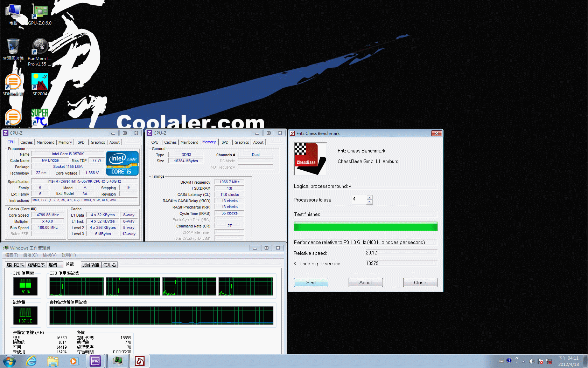Click the Fritz Chess Benchmark title icon
Viewport: 588px width, 368px height.
[292, 133]
